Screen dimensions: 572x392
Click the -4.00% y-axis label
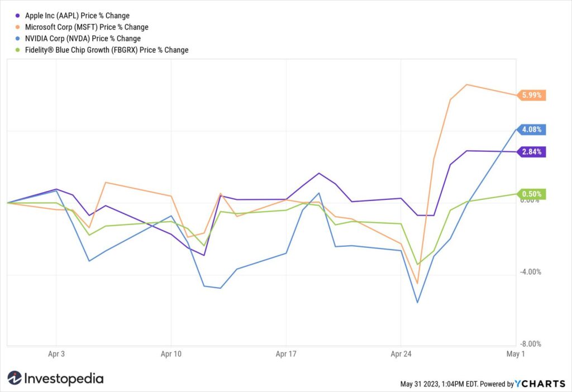click(x=531, y=272)
